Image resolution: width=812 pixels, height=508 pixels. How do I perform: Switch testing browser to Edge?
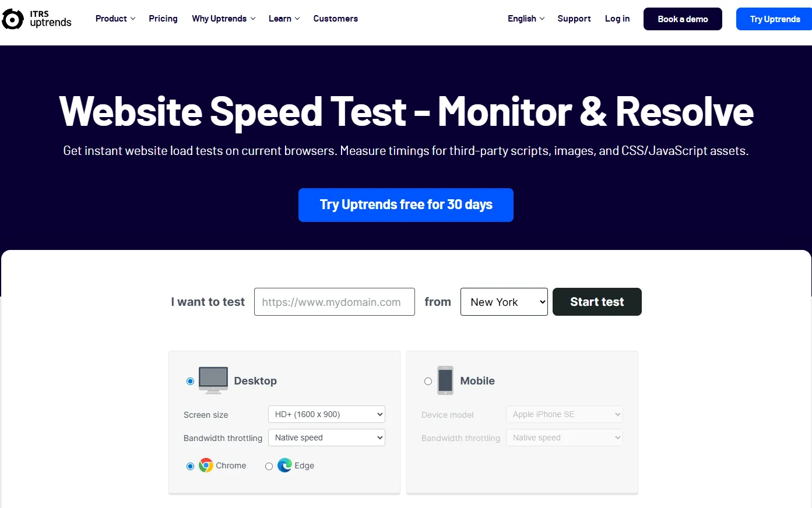coord(269,466)
